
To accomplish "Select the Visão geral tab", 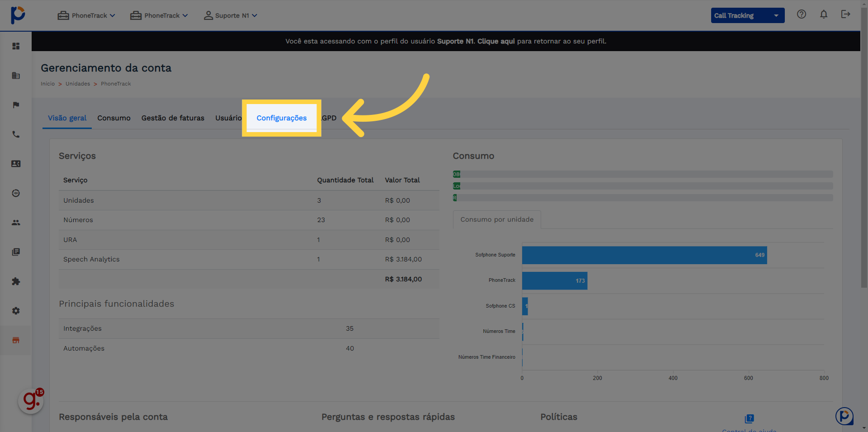I will coord(67,118).
